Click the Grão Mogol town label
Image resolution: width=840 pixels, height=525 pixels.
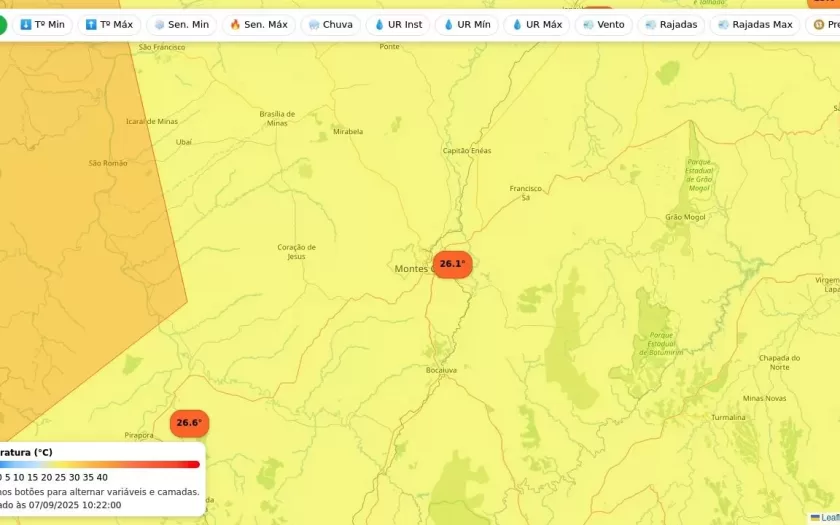(685, 217)
